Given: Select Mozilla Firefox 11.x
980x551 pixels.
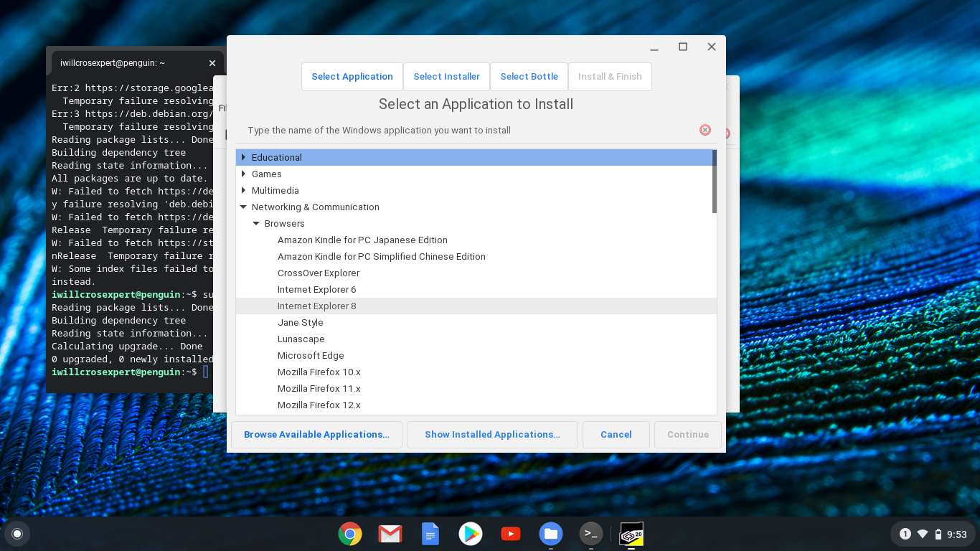Looking at the screenshot, I should point(319,388).
